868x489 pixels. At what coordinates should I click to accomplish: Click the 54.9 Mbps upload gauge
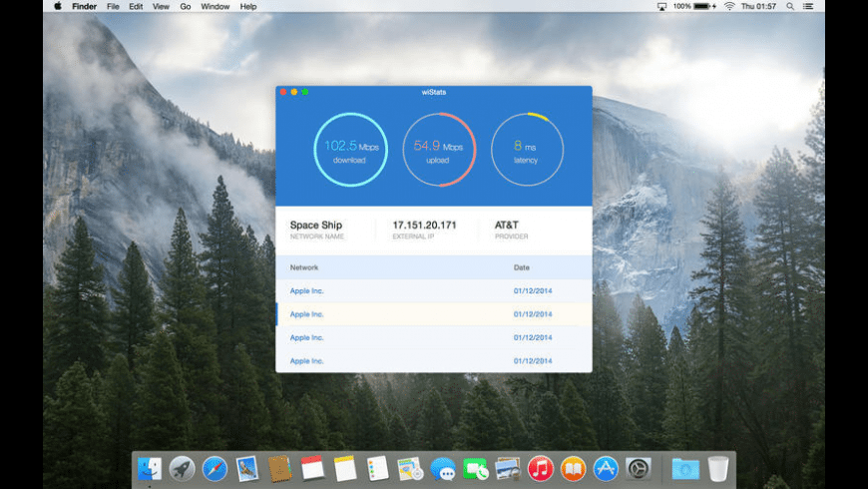point(439,150)
